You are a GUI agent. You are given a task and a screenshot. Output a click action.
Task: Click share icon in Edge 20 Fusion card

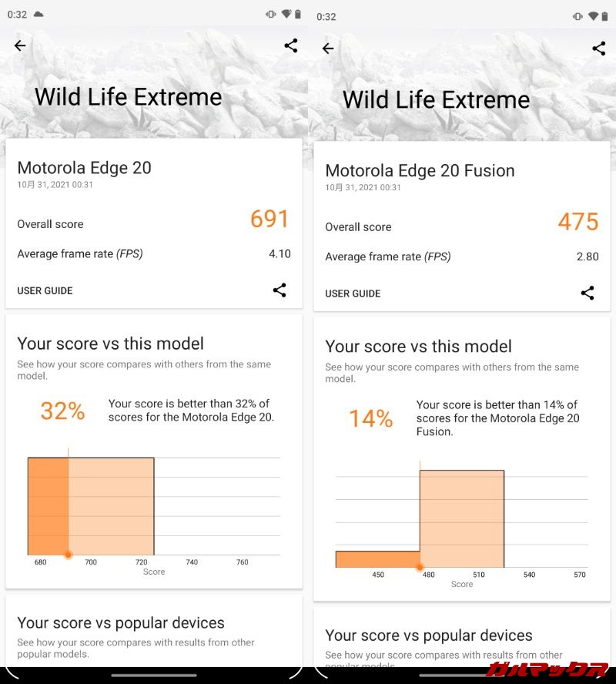(588, 293)
